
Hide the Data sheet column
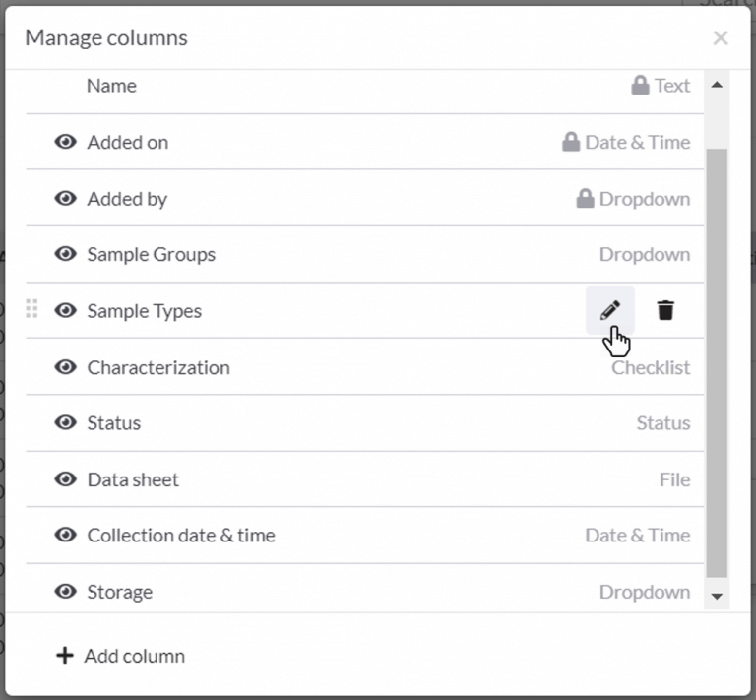[66, 479]
